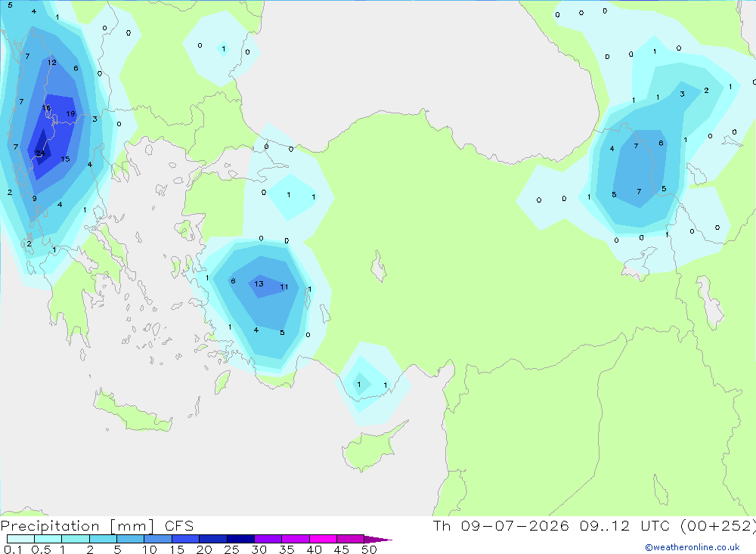The height and width of the screenshot is (554, 756).
Task: Click the 15–20 mm legend color swatch
Action: 186,539
